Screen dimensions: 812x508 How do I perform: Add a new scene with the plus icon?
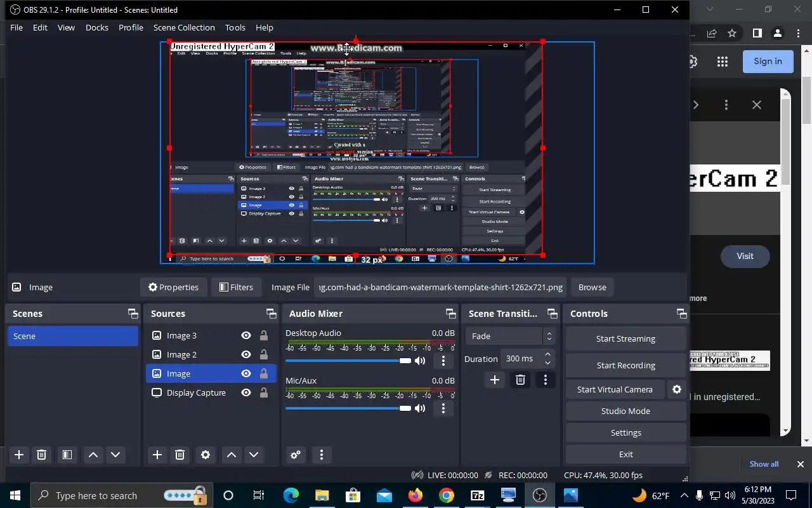[19, 455]
